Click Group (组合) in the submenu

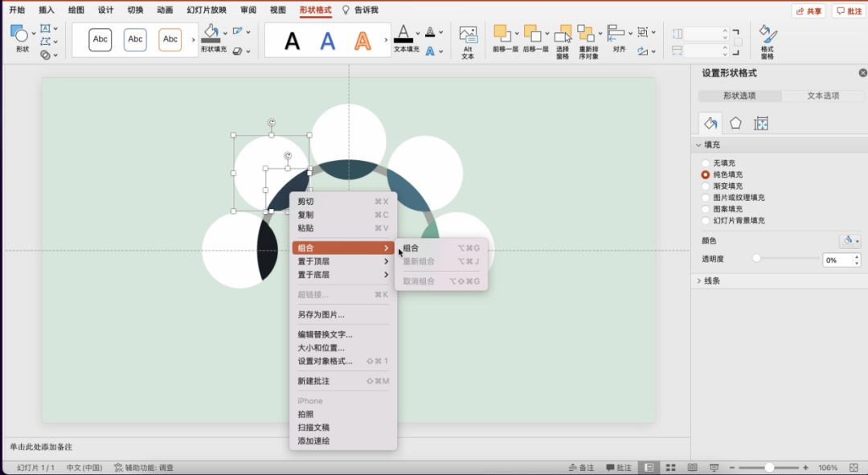(x=411, y=248)
